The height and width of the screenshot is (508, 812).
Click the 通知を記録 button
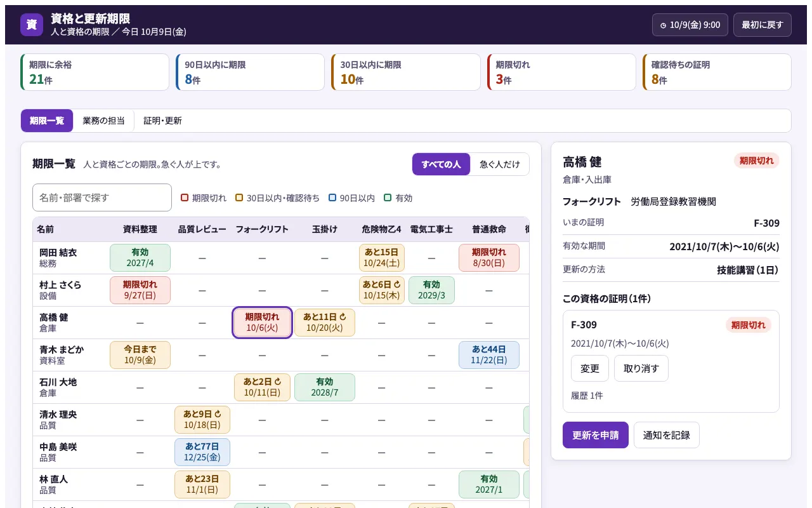coord(667,435)
